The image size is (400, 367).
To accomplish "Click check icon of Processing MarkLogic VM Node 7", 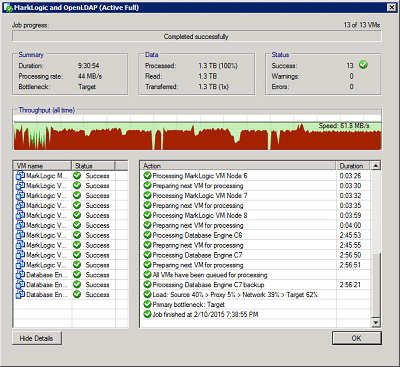I will (147, 195).
